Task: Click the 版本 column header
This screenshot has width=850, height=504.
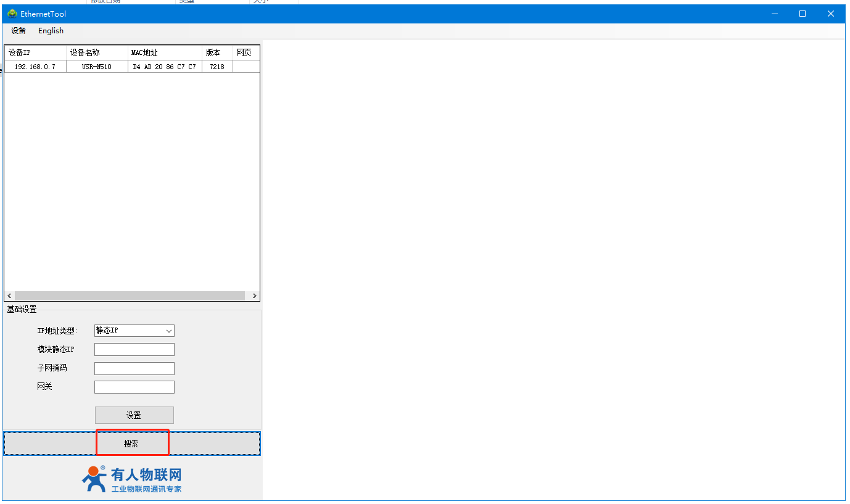Action: [x=217, y=52]
